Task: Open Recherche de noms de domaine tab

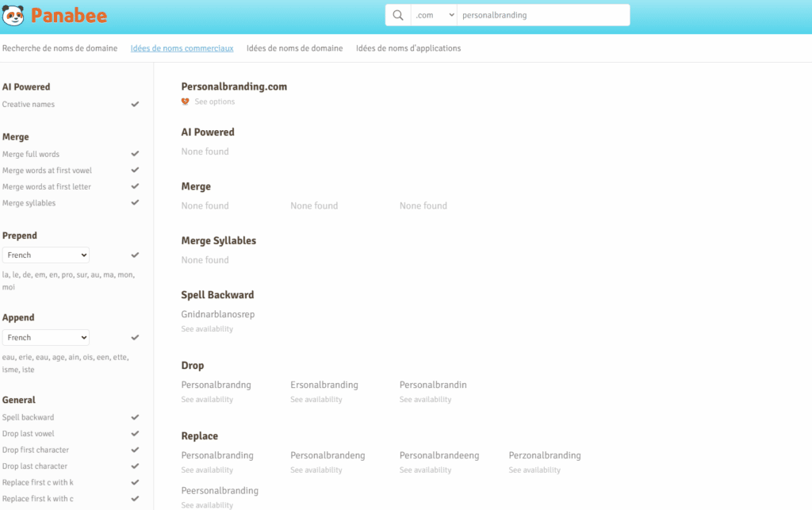Action: [59, 48]
